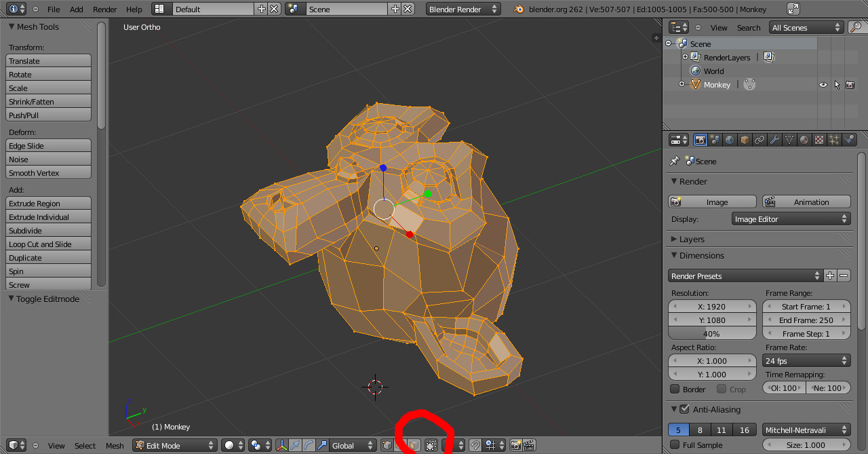Toggle limit selection to visible icon

[431, 445]
